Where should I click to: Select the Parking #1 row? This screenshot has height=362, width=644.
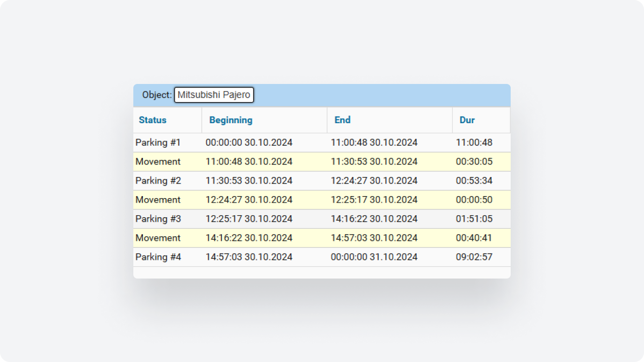tap(158, 143)
